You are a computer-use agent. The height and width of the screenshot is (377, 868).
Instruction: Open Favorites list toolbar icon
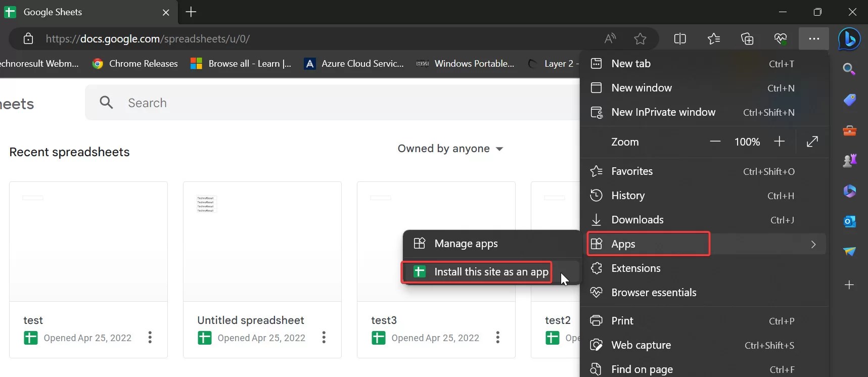pos(713,38)
